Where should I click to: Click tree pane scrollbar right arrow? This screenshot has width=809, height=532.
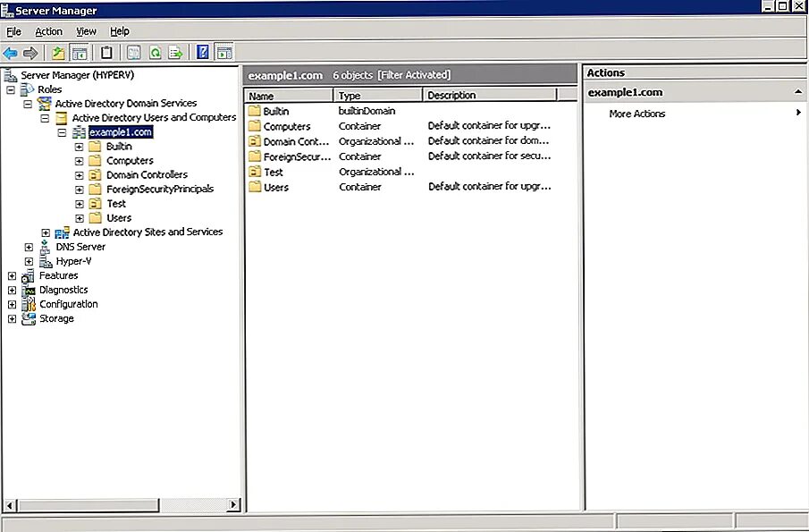233,504
